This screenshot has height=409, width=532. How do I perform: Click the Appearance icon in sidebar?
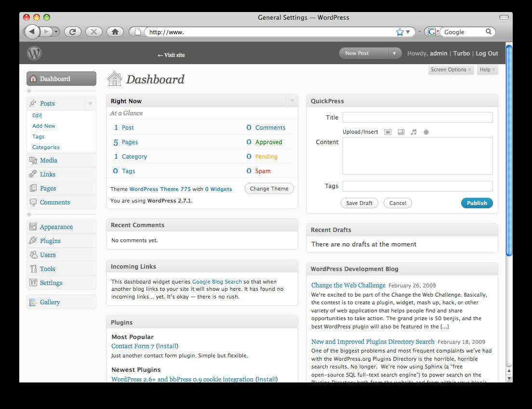tap(33, 227)
